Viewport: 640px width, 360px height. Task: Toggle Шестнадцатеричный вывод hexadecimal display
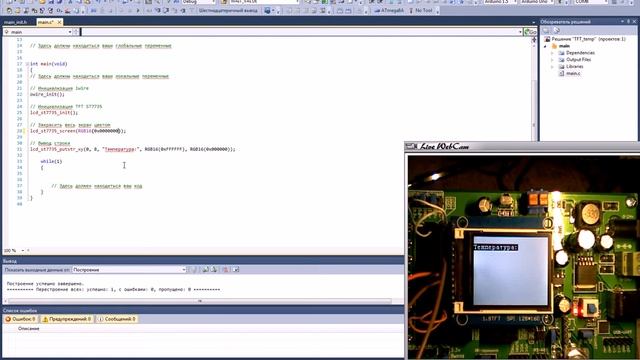pos(228,11)
